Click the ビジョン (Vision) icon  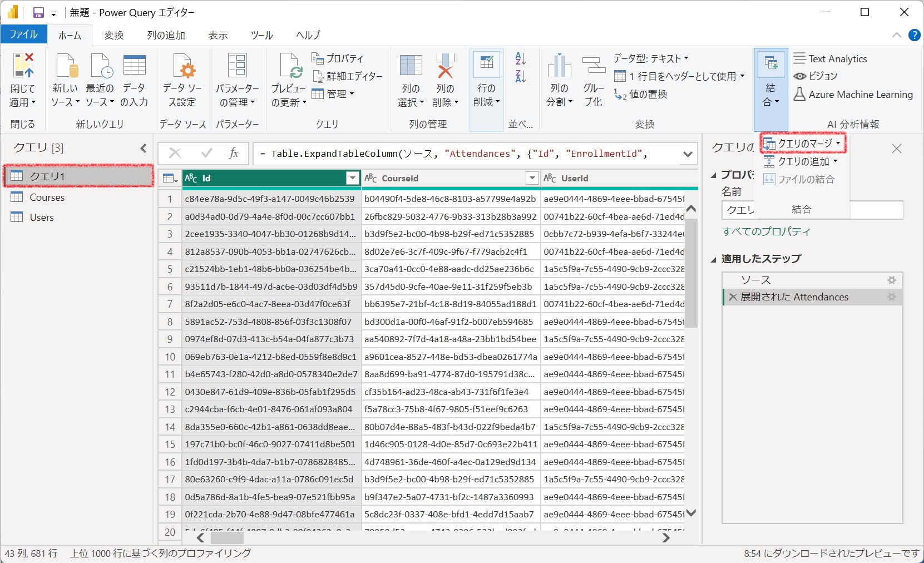pyautogui.click(x=815, y=76)
